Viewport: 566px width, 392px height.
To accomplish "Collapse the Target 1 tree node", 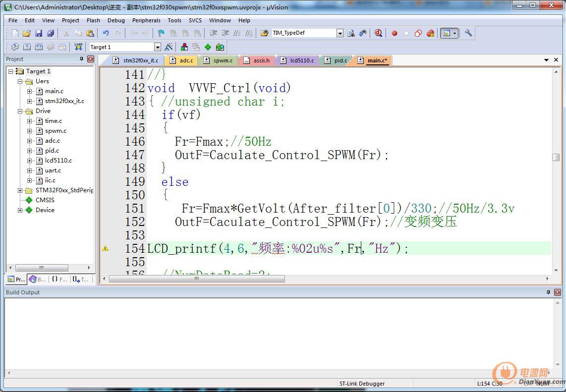I will (11, 71).
